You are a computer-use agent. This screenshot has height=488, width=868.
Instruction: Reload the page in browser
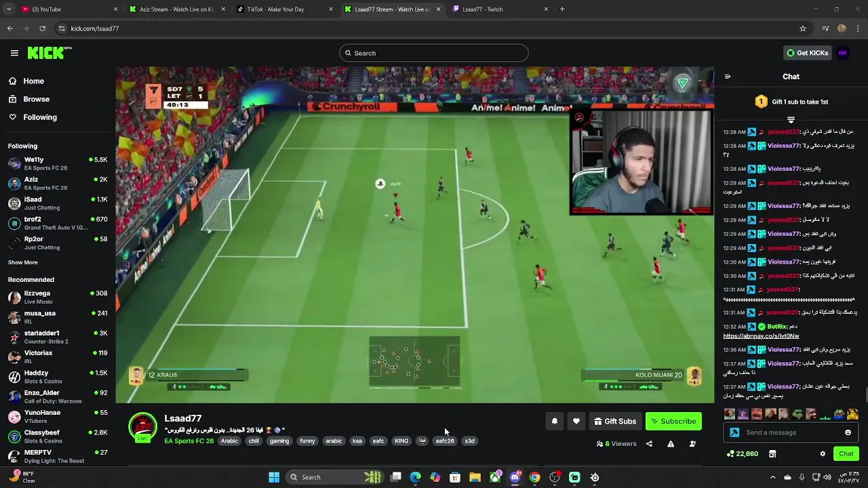pos(42,28)
